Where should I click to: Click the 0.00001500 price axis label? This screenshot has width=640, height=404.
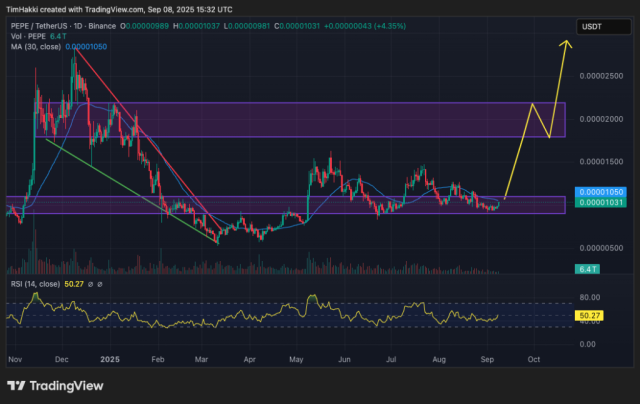(x=601, y=162)
